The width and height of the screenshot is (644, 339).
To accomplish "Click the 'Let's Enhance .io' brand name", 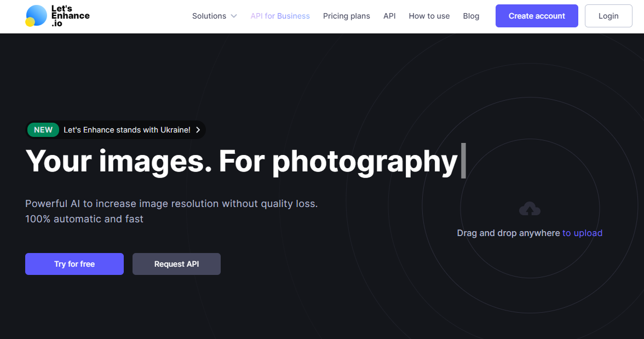I will pyautogui.click(x=70, y=16).
